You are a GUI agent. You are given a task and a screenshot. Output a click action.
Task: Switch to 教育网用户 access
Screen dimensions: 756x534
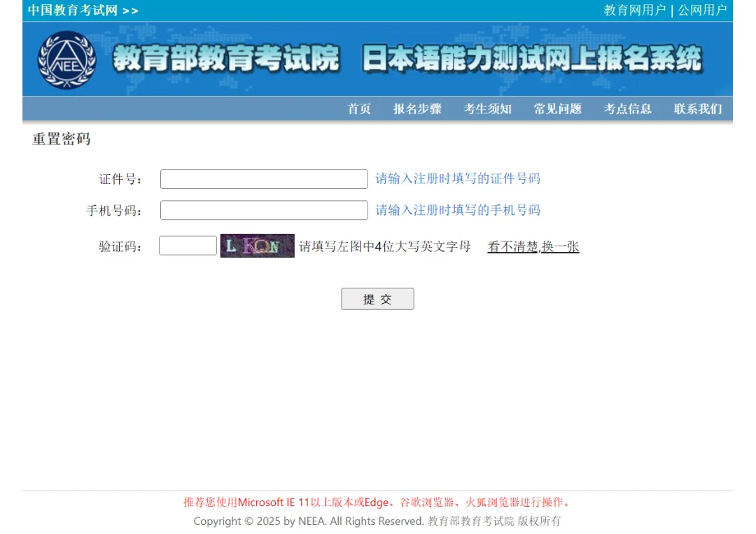tap(634, 10)
